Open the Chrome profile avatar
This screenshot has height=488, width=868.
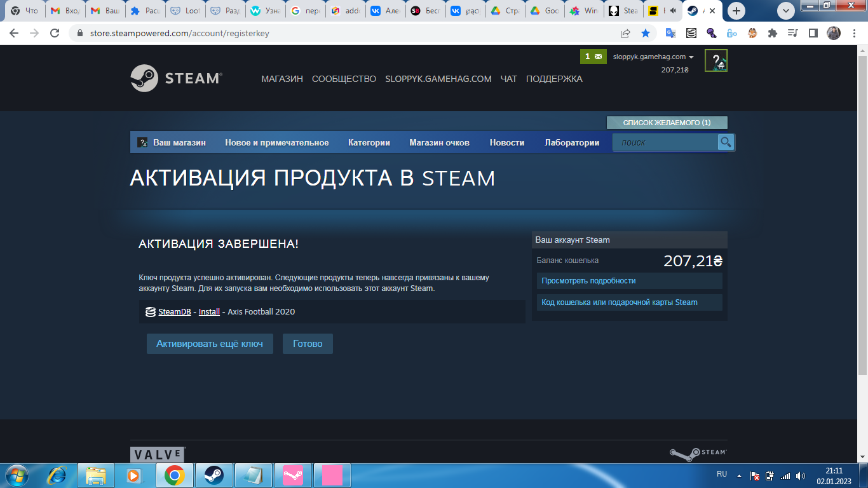[834, 33]
